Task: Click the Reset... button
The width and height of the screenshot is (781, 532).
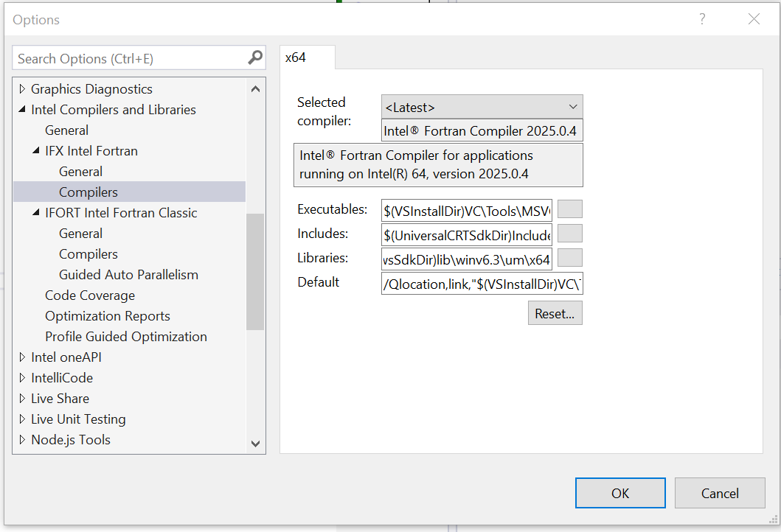Action: click(555, 312)
